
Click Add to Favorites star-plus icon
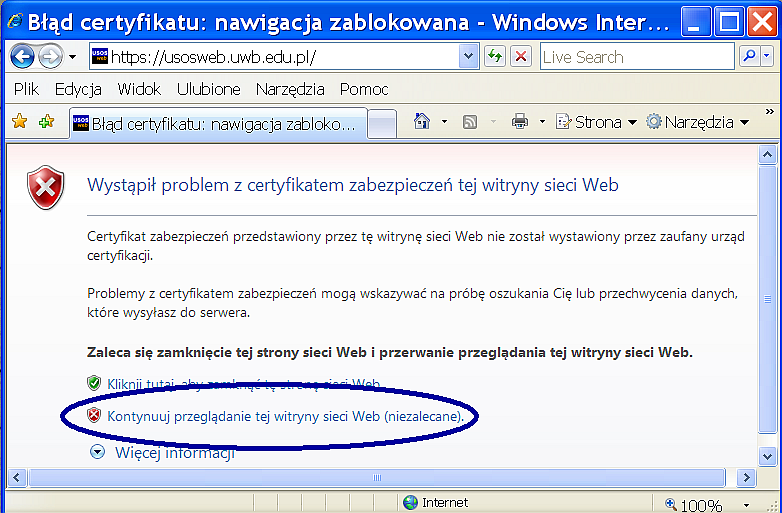[47, 121]
